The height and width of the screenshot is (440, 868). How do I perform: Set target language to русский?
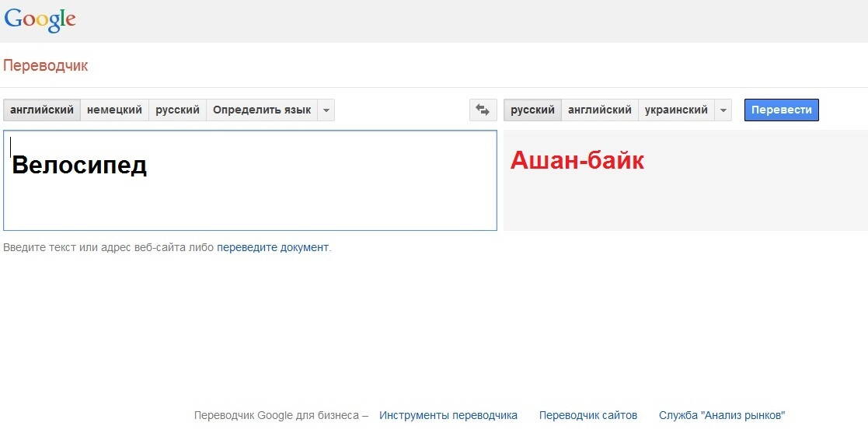tap(532, 110)
